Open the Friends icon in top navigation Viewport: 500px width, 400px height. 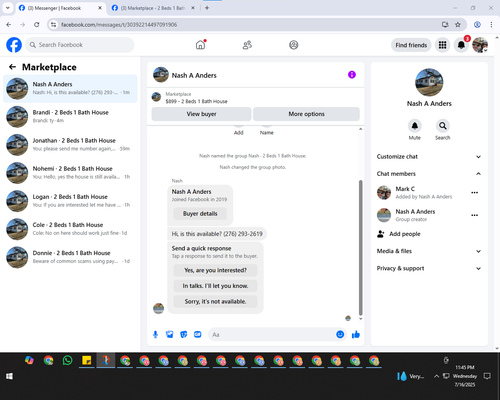(247, 45)
